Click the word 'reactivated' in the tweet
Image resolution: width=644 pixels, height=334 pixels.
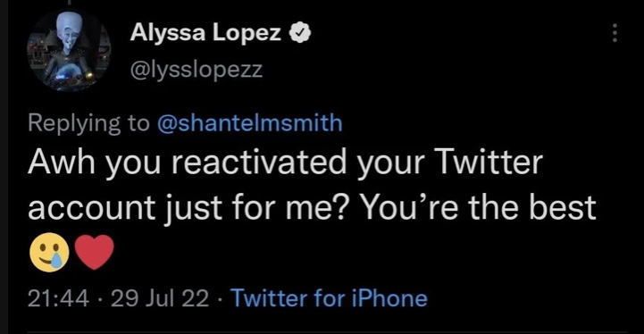[259, 163]
